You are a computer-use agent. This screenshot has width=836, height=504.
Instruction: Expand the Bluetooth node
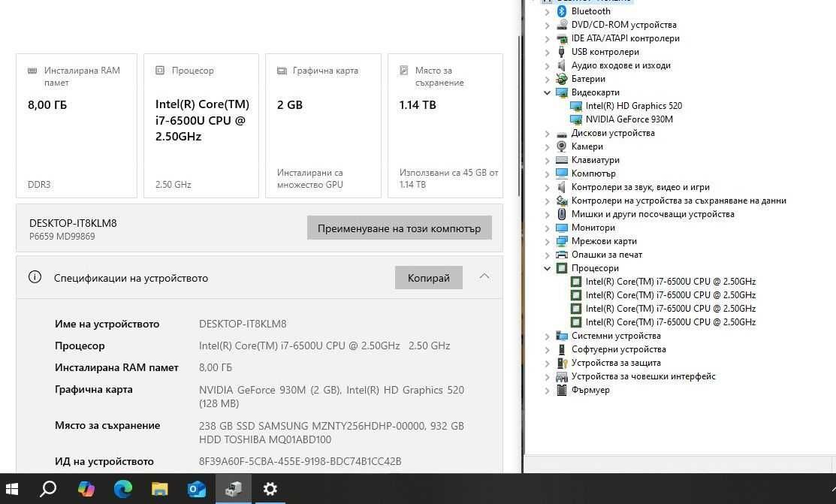(547, 11)
